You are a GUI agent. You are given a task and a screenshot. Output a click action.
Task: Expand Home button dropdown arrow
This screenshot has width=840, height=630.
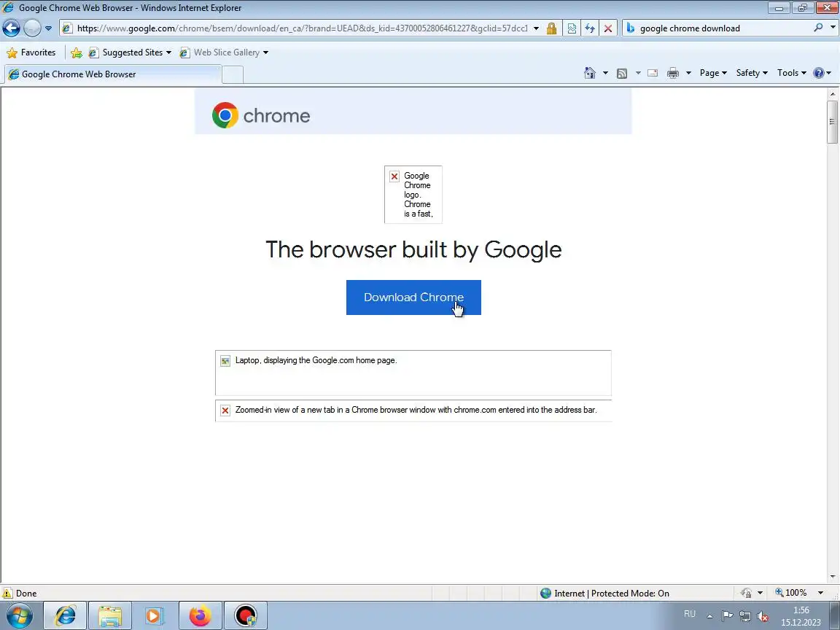(x=605, y=73)
